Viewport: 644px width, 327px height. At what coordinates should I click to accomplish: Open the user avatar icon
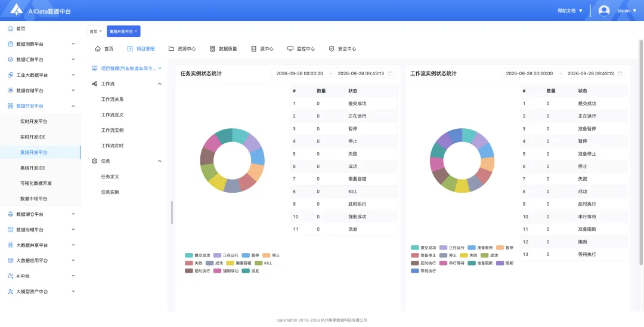pos(603,11)
